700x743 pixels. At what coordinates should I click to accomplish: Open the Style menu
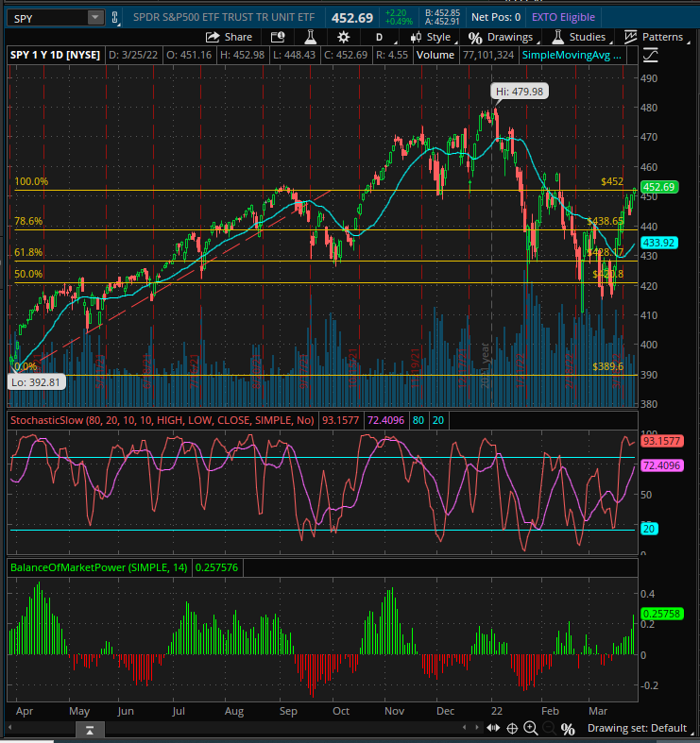[430, 37]
